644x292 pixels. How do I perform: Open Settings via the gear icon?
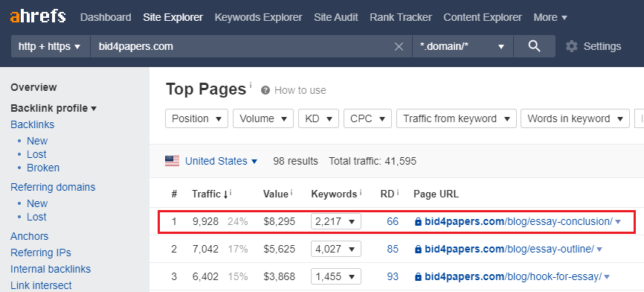point(571,46)
